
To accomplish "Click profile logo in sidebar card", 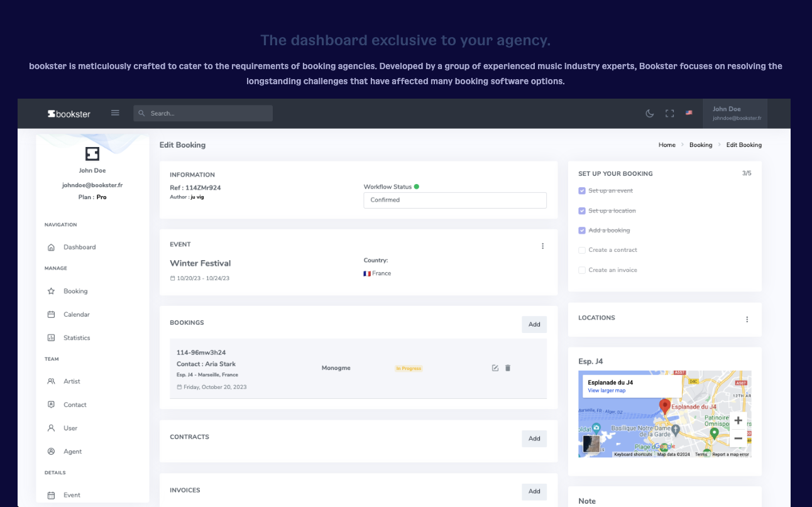I will (92, 153).
